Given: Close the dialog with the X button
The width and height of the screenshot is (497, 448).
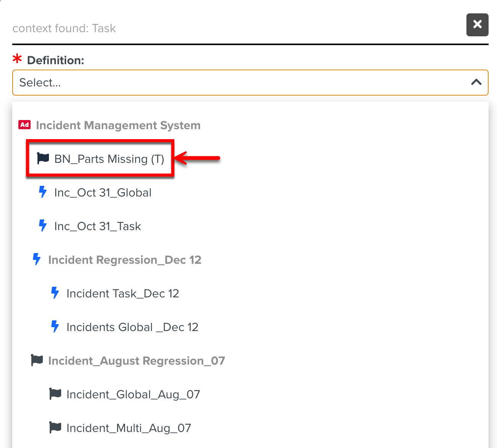Looking at the screenshot, I should click(x=477, y=25).
